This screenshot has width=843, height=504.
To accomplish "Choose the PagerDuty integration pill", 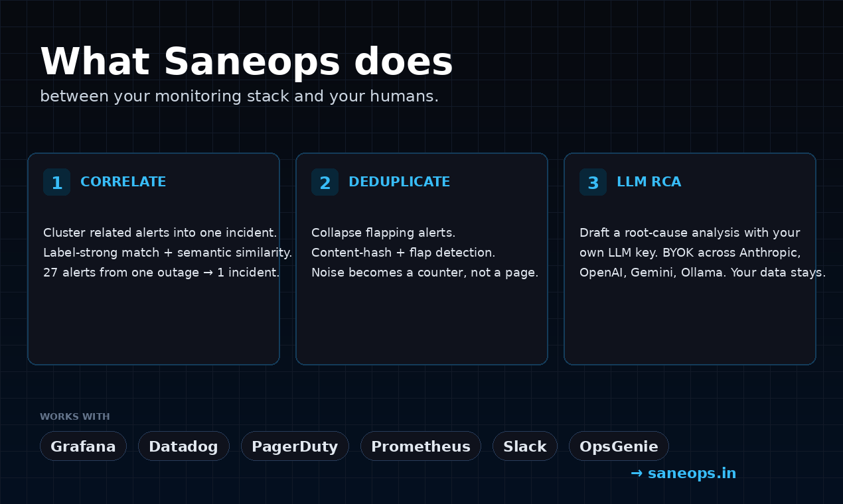I will tap(295, 446).
